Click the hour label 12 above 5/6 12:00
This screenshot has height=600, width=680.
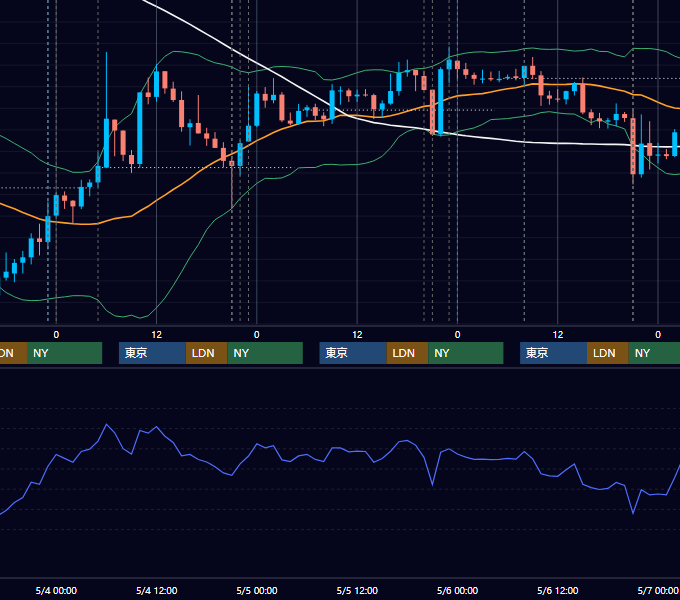(x=558, y=335)
